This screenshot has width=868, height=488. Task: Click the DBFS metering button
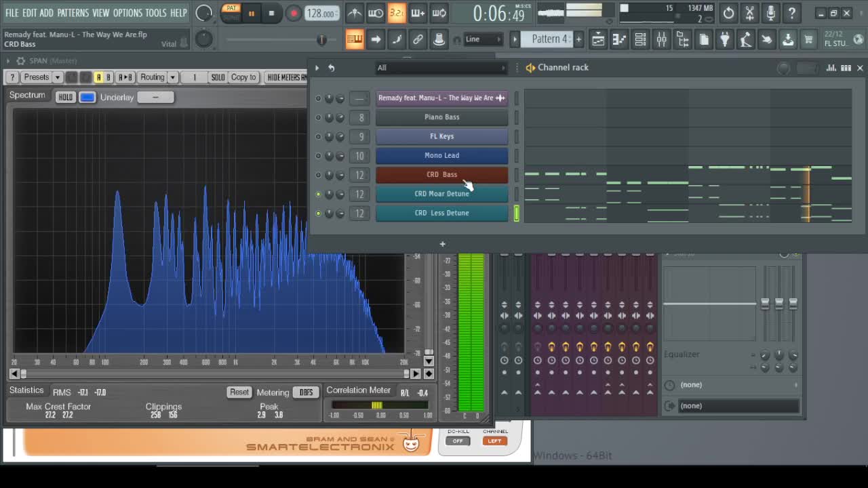click(x=306, y=392)
